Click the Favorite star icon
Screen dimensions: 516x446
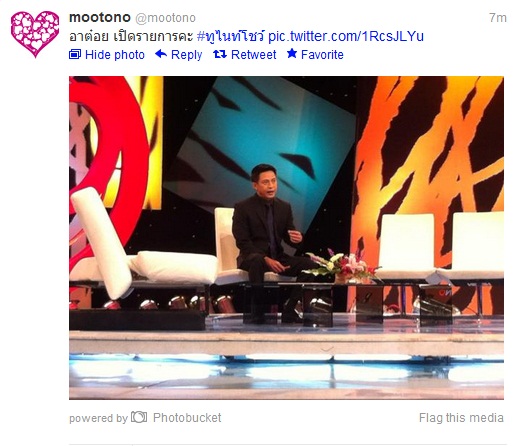coord(292,53)
